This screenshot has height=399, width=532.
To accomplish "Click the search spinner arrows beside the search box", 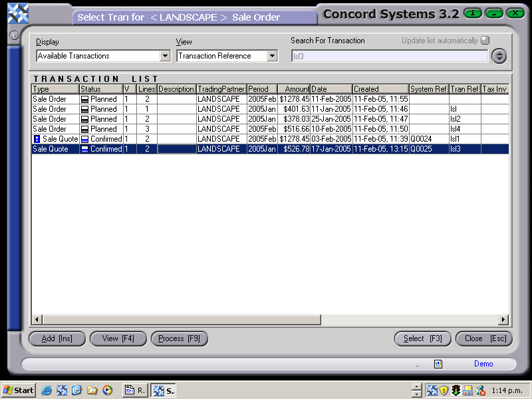I will point(499,56).
